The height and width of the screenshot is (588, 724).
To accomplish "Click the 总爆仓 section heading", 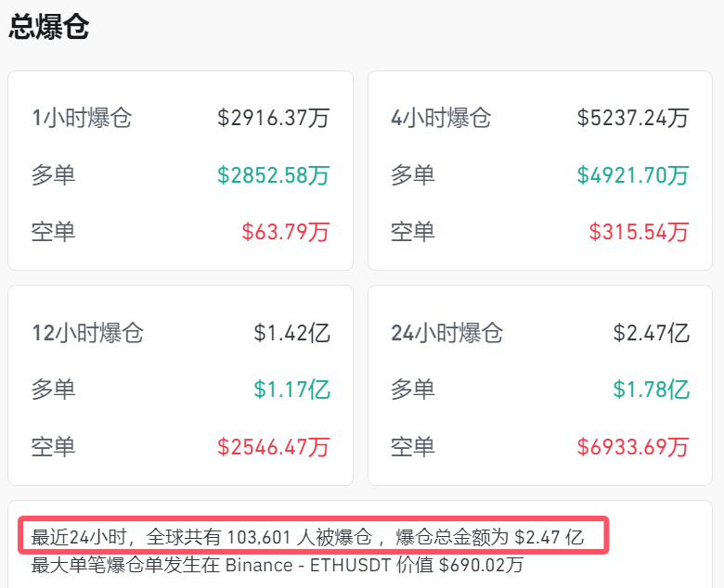I will coord(49,27).
